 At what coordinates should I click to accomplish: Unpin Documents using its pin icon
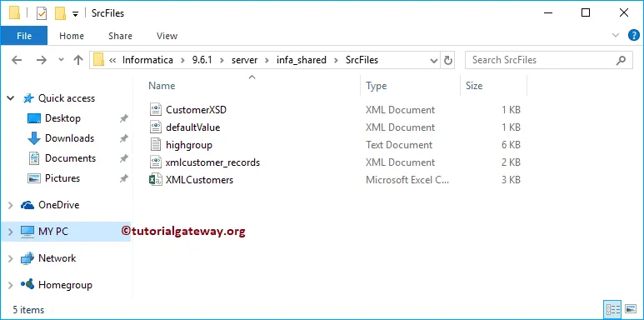click(x=123, y=158)
